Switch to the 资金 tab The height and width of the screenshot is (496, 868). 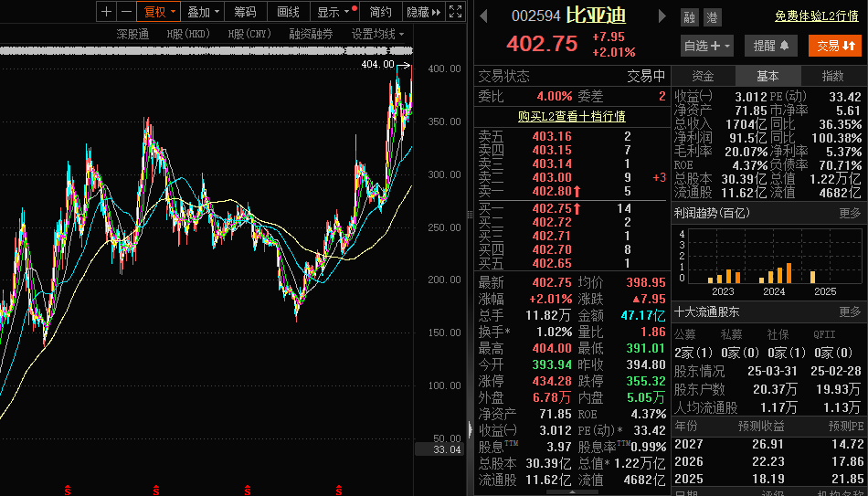[703, 77]
